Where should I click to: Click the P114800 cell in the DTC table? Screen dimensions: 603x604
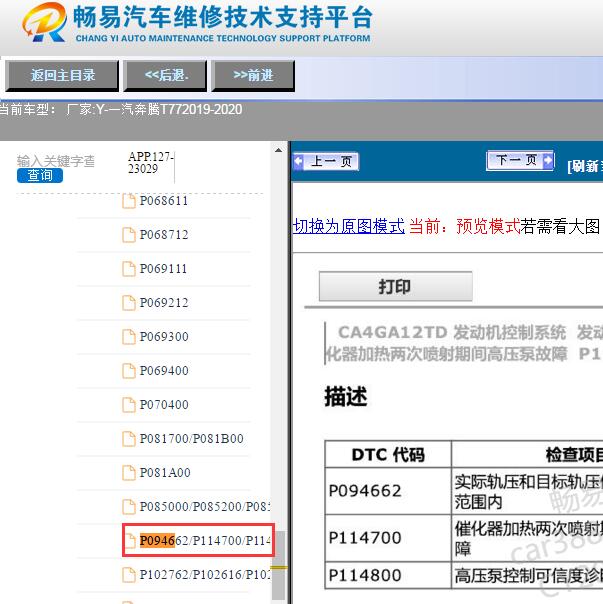pyautogui.click(x=388, y=575)
